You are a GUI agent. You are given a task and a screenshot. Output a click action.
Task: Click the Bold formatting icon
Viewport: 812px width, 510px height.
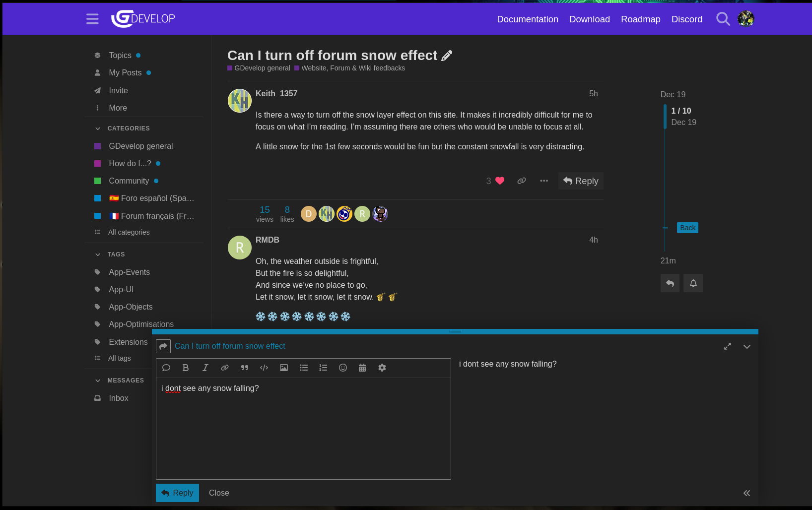[186, 368]
